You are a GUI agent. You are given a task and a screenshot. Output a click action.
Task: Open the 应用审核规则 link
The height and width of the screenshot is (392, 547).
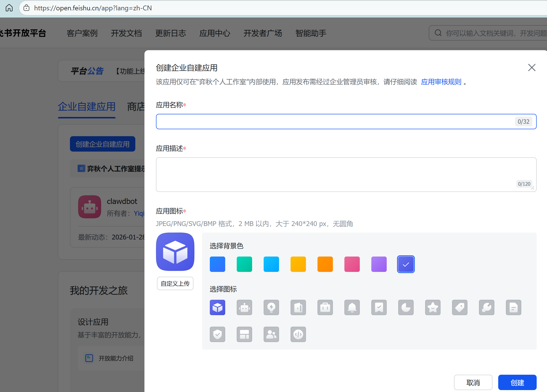click(x=441, y=82)
